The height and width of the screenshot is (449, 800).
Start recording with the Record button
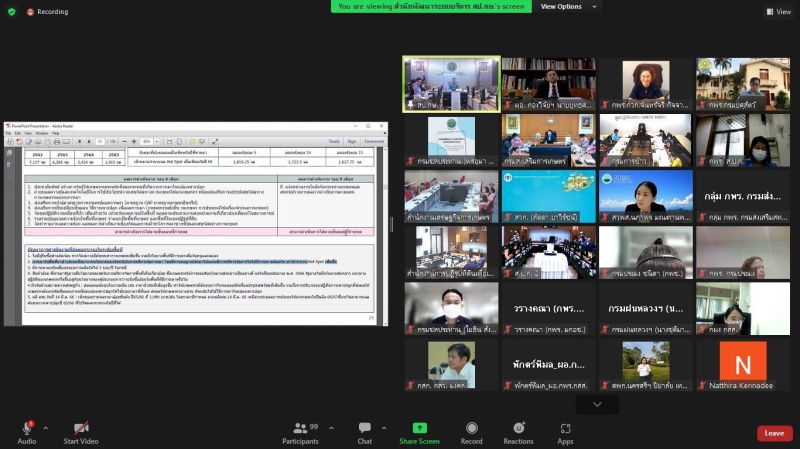pyautogui.click(x=471, y=431)
